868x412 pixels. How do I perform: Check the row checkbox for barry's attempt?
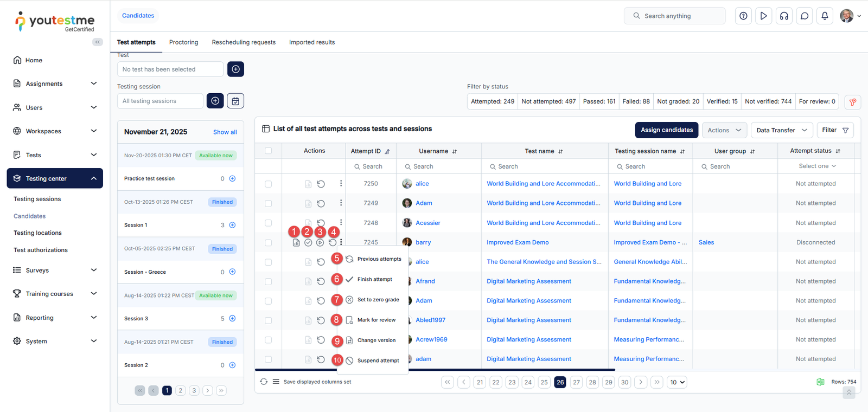pos(268,243)
